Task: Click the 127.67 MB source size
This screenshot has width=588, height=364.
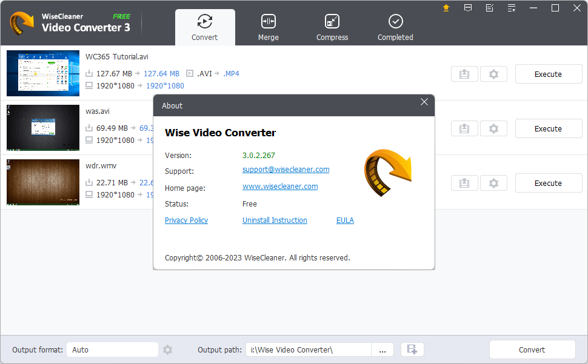Action: pos(115,74)
